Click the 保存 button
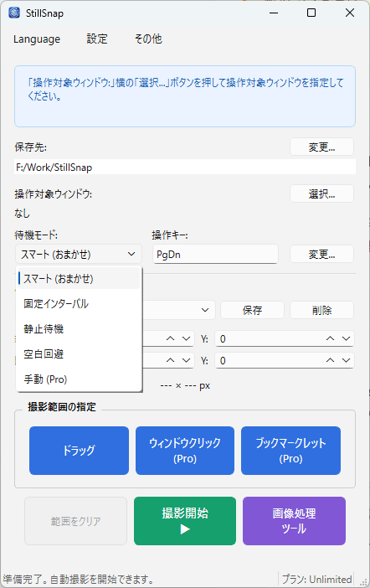Viewport: 370px width, 588px height. pyautogui.click(x=252, y=310)
